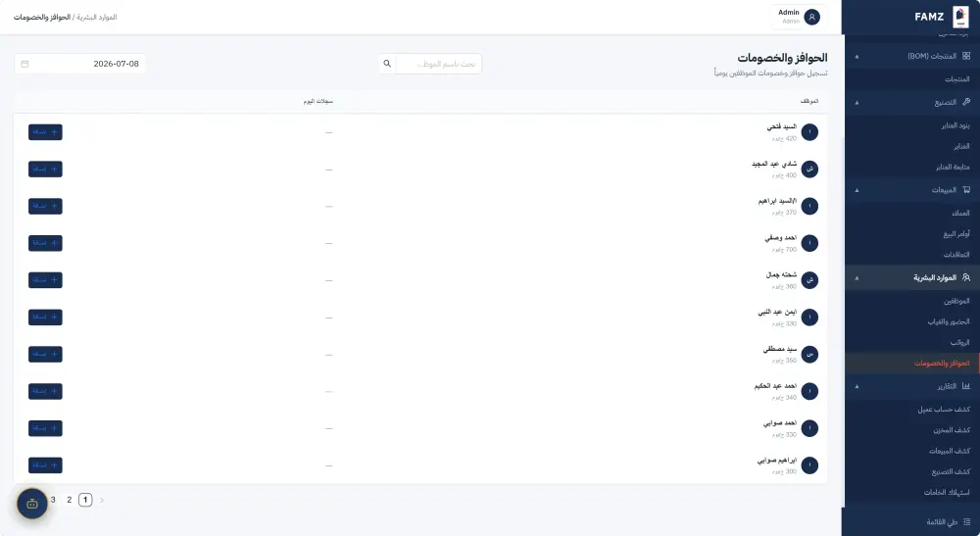Image resolution: width=980 pixels, height=536 pixels.
Task: Open العنابر menu item
Action: tap(962, 146)
